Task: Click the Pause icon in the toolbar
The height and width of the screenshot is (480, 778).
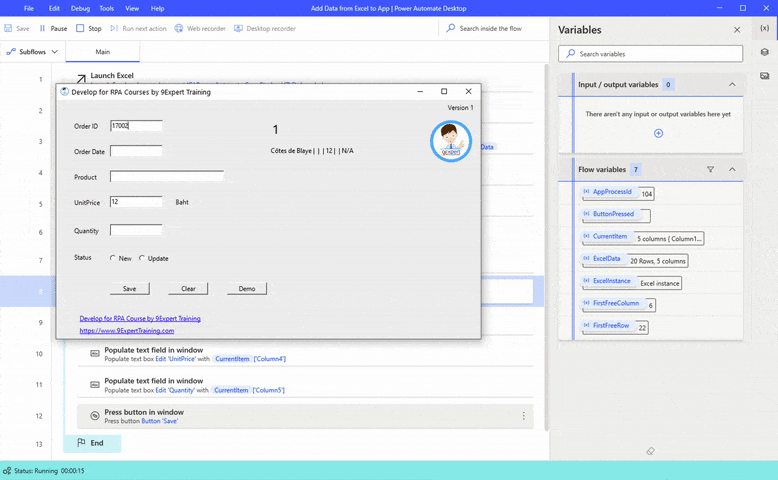Action: point(42,28)
